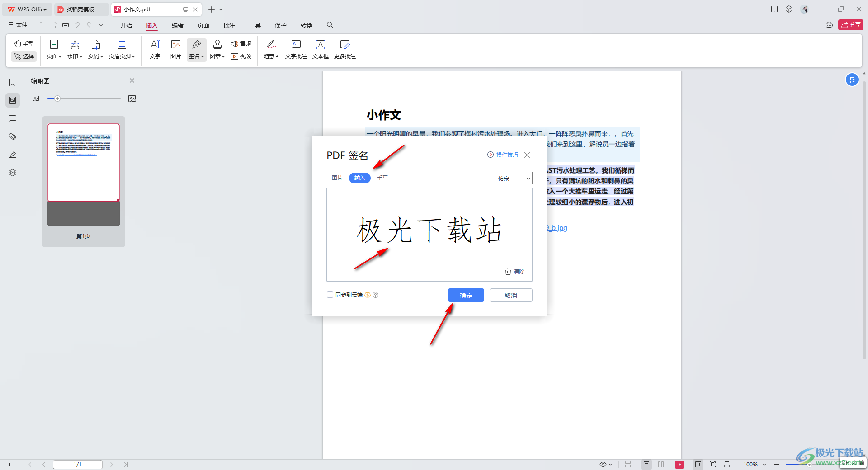
Task: Click the red Share (分享) button
Action: pyautogui.click(x=851, y=25)
